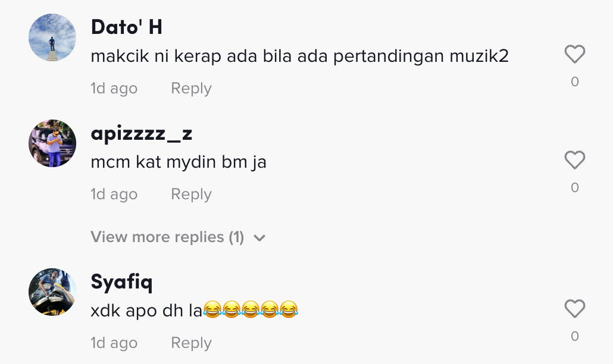Like Dato' H's comment with the heart
613x364 pixels.
574,55
